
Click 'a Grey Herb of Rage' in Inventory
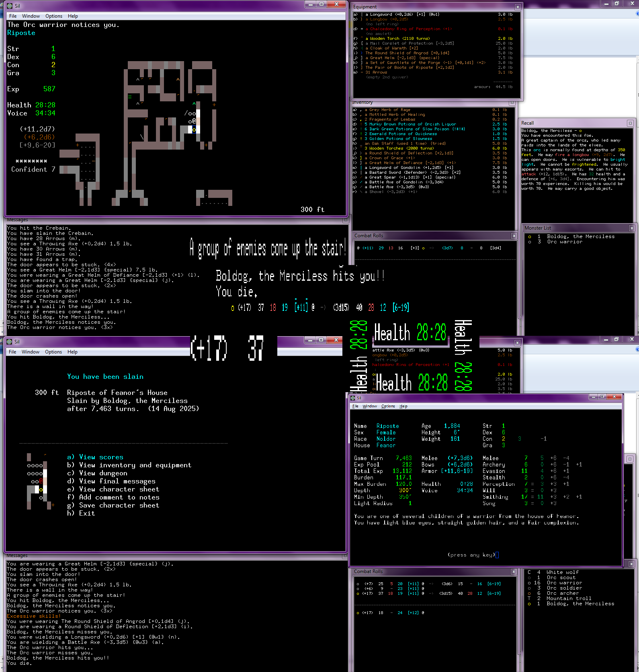click(x=387, y=110)
